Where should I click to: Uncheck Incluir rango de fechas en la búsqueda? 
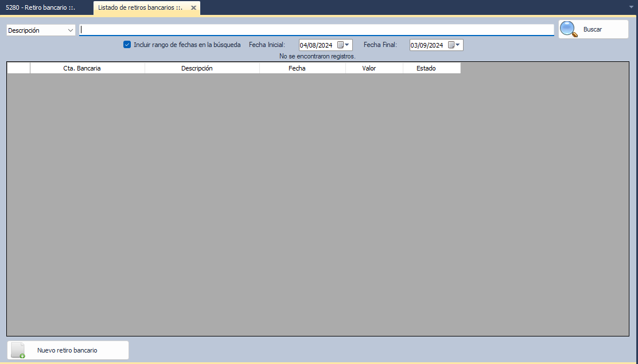(x=127, y=45)
